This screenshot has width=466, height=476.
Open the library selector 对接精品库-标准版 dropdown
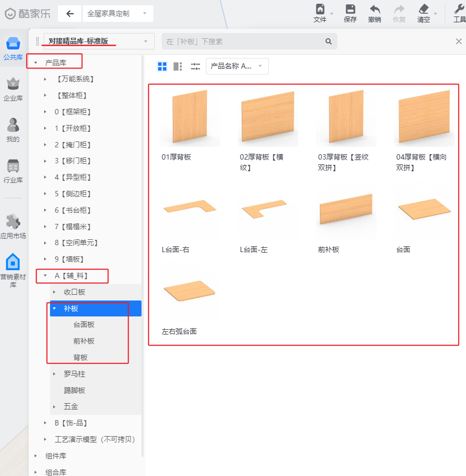pos(98,41)
